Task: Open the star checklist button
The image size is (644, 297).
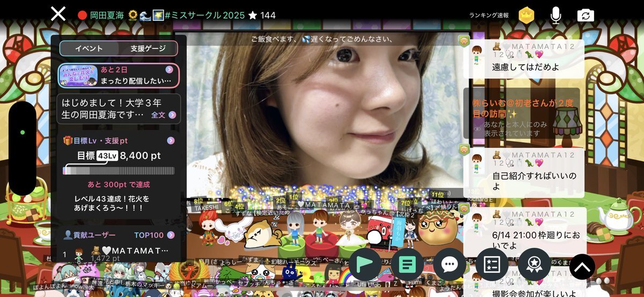Action: click(x=492, y=264)
